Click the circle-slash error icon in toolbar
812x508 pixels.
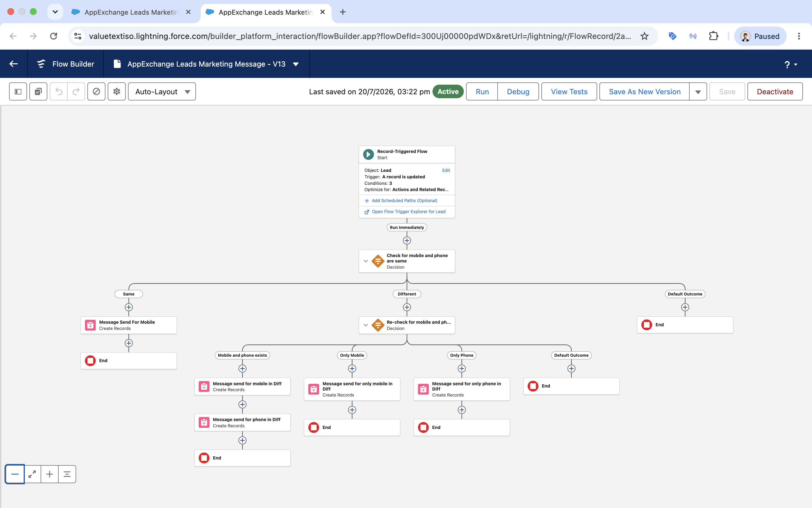click(x=96, y=91)
